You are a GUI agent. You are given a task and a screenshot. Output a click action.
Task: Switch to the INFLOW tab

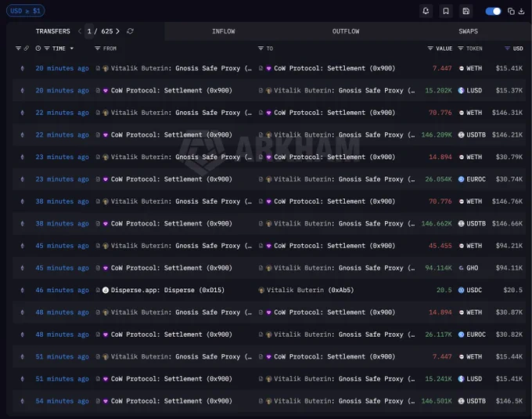pyautogui.click(x=224, y=31)
